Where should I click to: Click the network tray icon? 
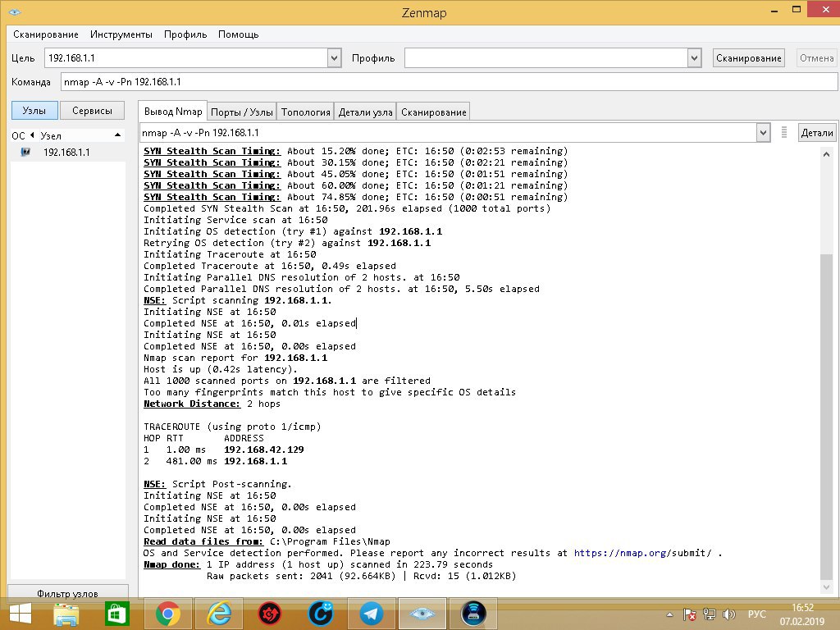click(710, 614)
